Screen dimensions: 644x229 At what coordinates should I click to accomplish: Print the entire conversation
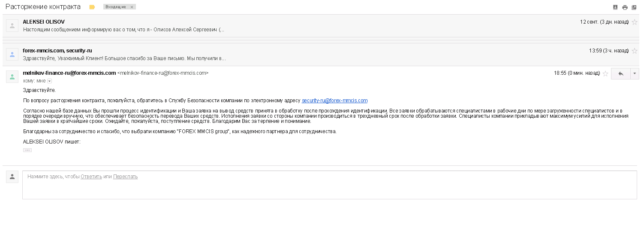pyautogui.click(x=625, y=7)
